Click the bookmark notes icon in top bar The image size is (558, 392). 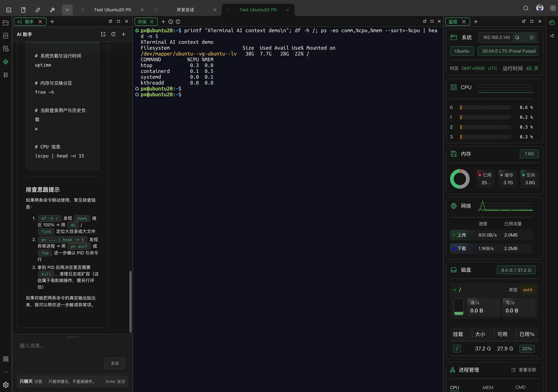(x=23, y=10)
